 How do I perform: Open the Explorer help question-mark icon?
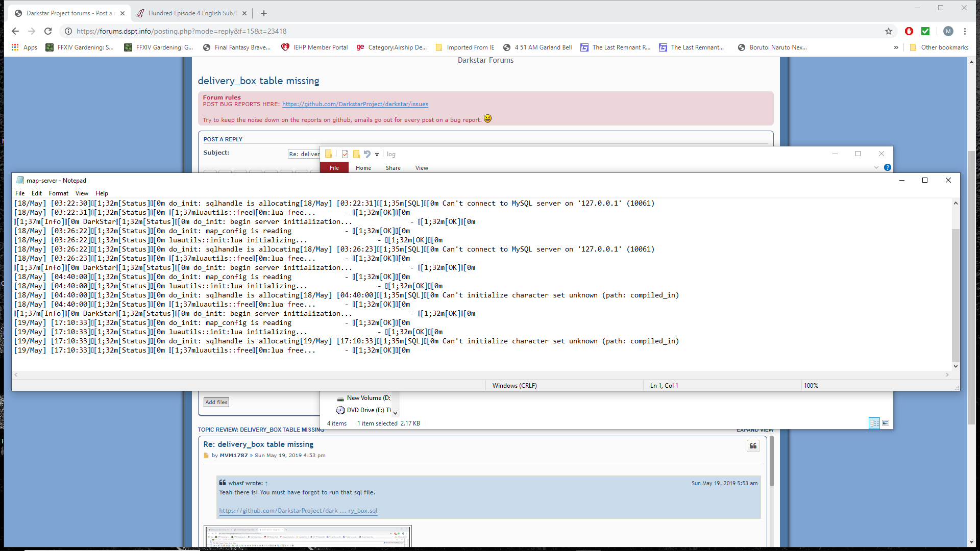[888, 167]
